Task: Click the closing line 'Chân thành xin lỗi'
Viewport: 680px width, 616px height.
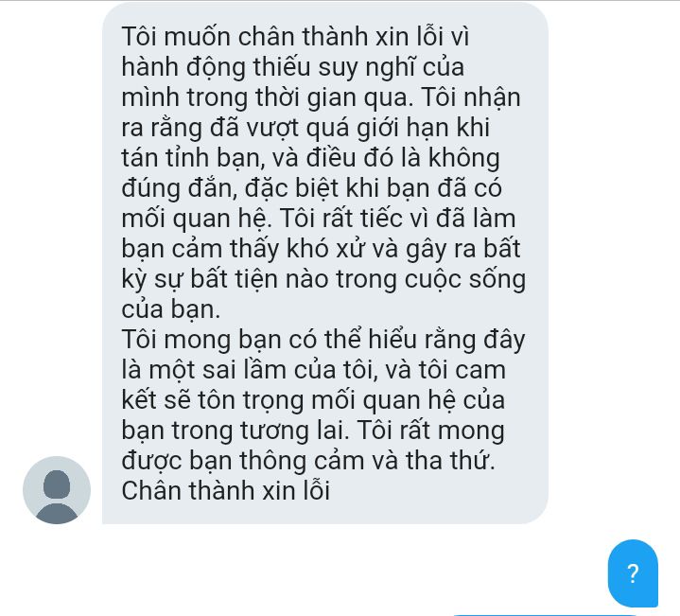Action: [225, 491]
